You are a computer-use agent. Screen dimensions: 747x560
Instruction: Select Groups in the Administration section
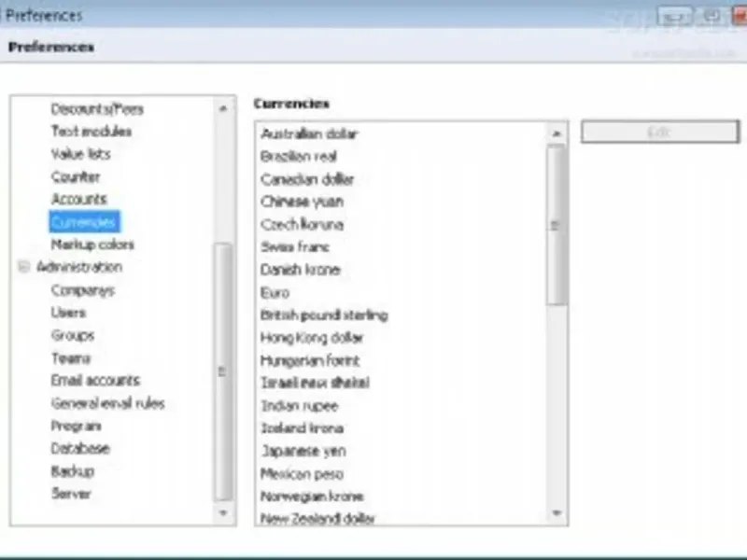coord(73,335)
